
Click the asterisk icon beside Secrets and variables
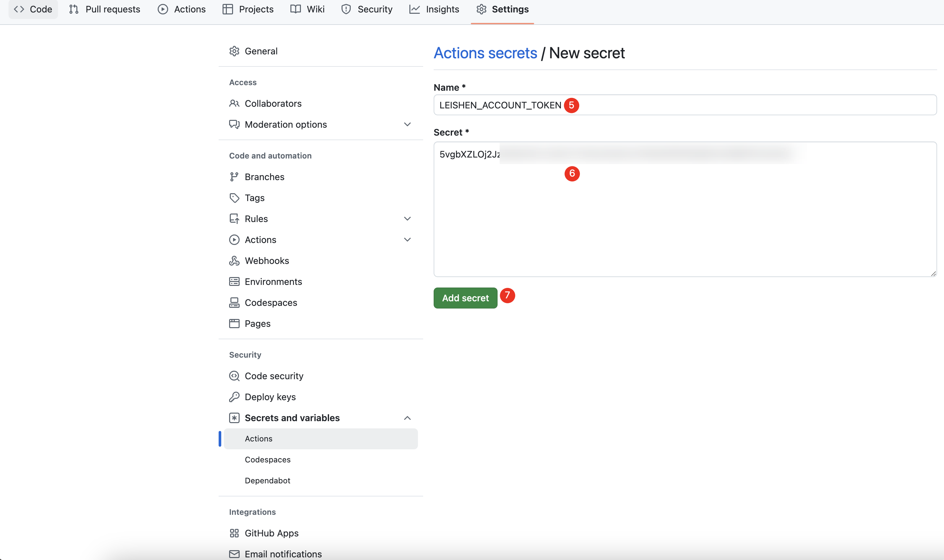(x=234, y=418)
